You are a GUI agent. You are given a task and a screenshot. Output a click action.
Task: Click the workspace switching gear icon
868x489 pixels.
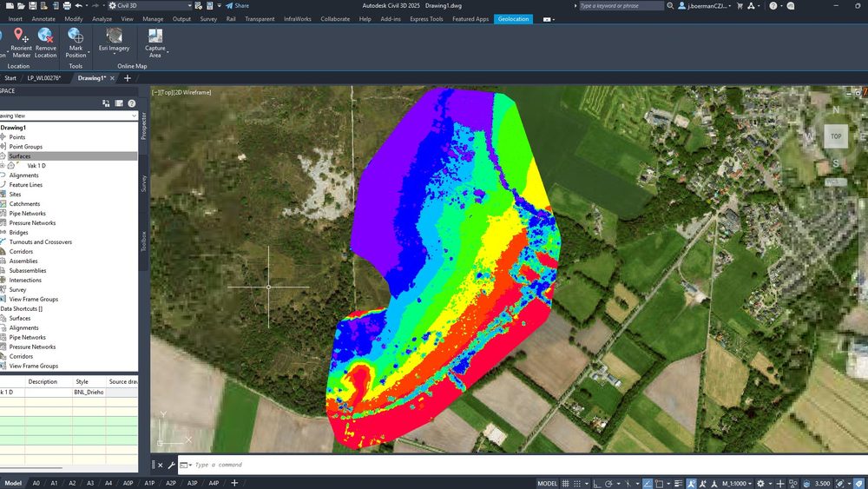tap(760, 484)
